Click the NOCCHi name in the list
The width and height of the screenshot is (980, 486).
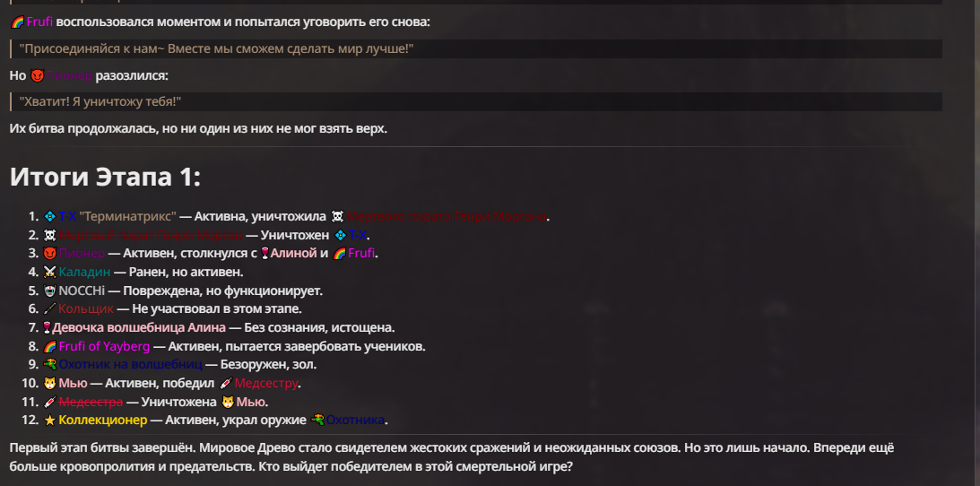[x=82, y=291]
